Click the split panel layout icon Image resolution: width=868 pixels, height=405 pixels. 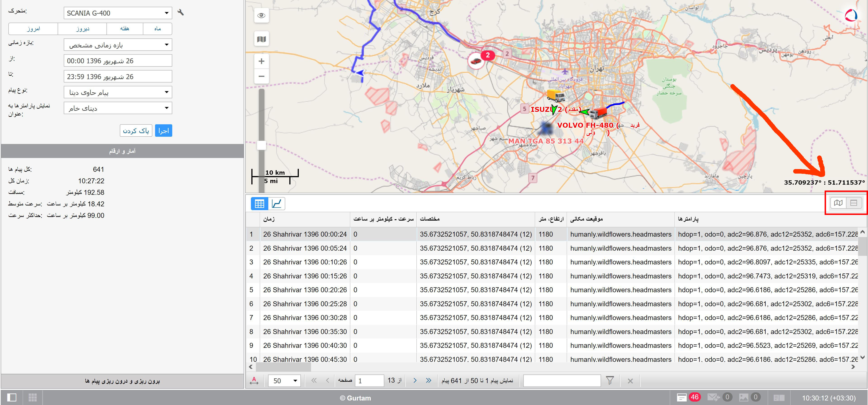[x=854, y=203]
